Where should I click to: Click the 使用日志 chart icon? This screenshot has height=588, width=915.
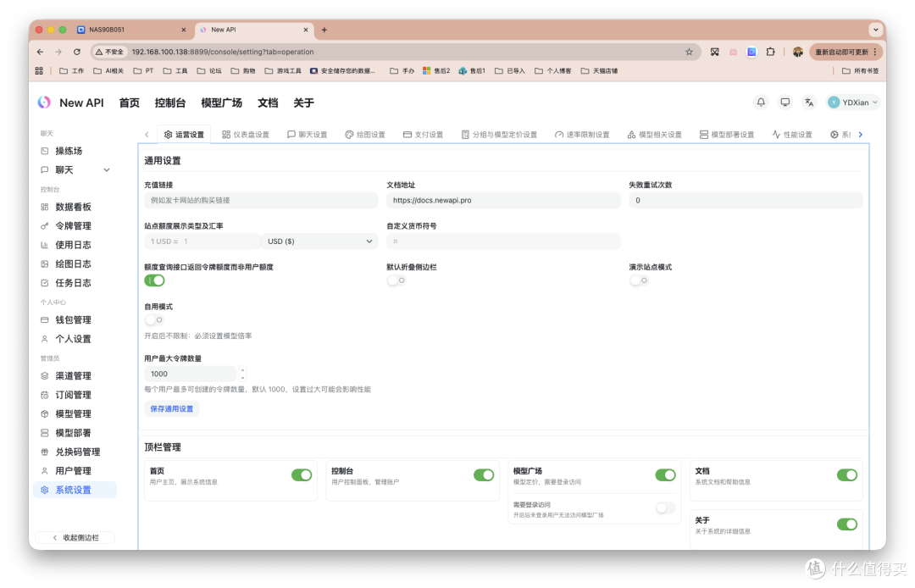(44, 245)
